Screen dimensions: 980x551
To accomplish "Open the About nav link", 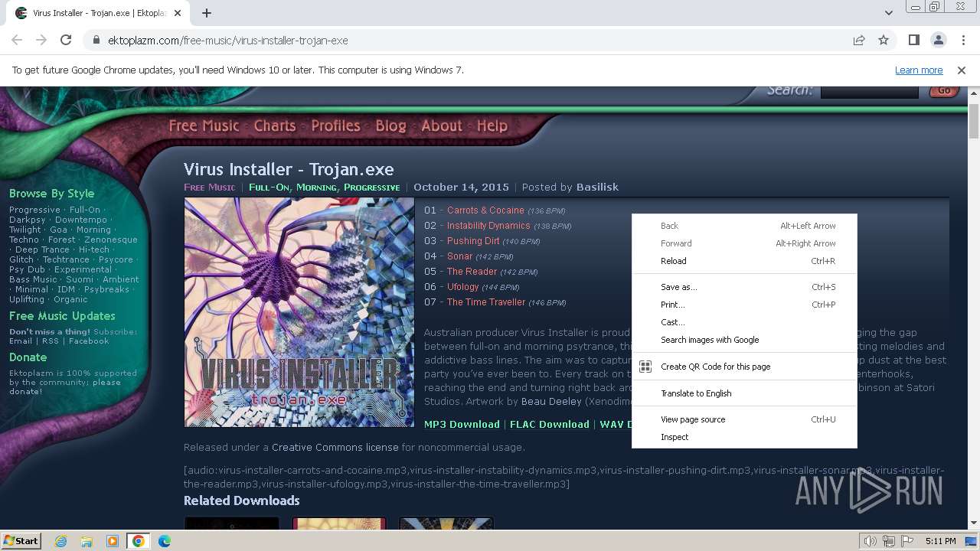I will pos(442,126).
